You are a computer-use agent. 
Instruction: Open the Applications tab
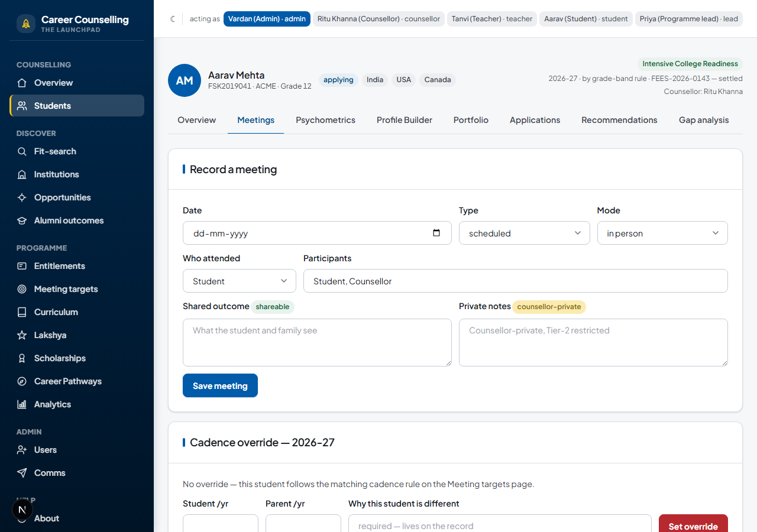(535, 120)
